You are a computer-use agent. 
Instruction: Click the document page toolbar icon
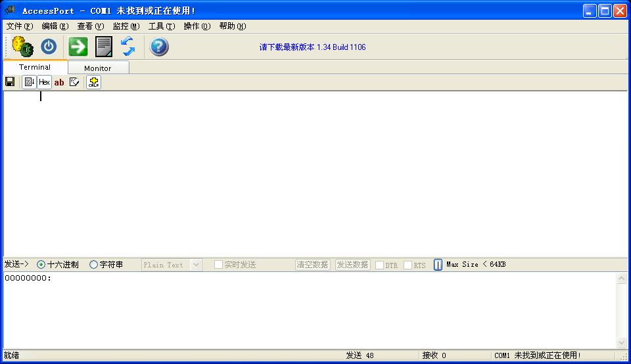pyautogui.click(x=104, y=47)
